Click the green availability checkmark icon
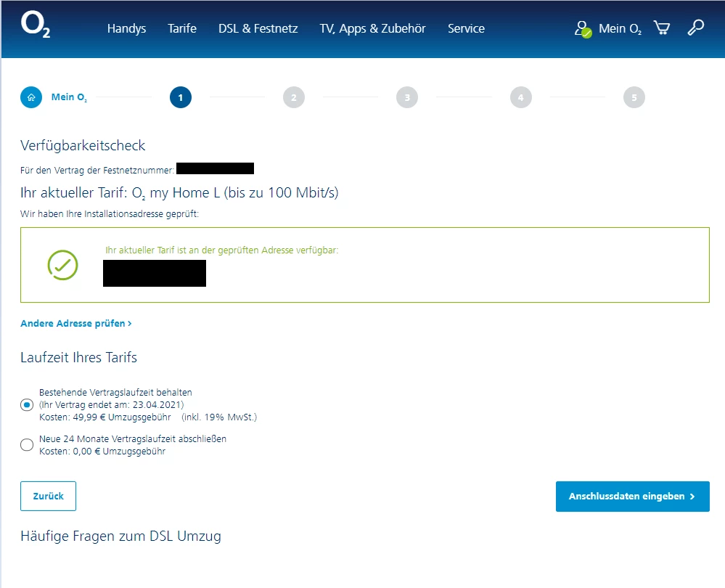The width and height of the screenshot is (725, 588). tap(63, 265)
